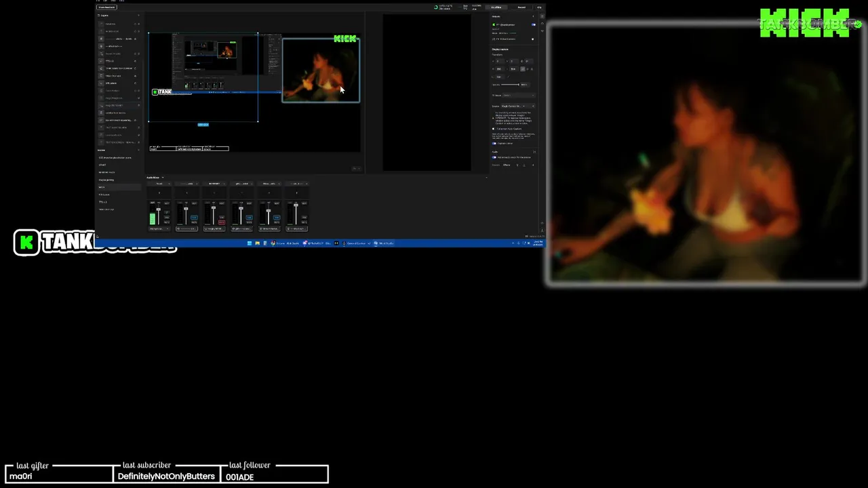Open File Explorer from the taskbar
This screenshot has width=868, height=488.
(x=257, y=243)
